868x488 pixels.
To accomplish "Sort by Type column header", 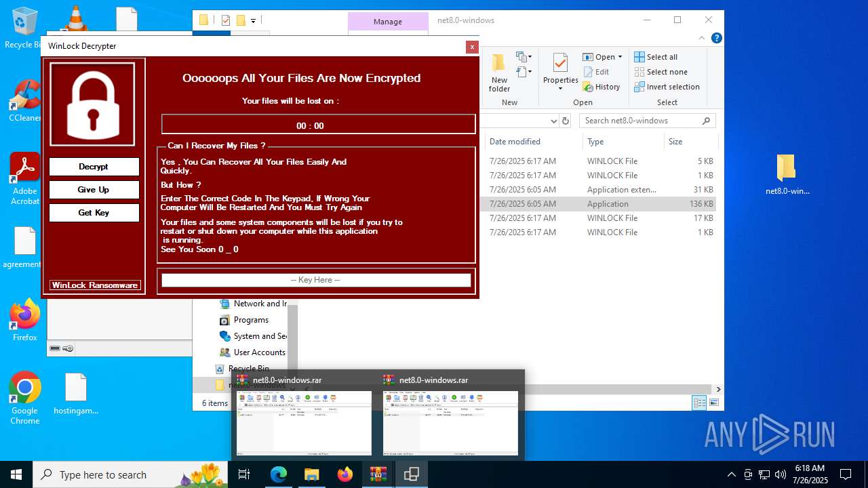I will pos(595,142).
